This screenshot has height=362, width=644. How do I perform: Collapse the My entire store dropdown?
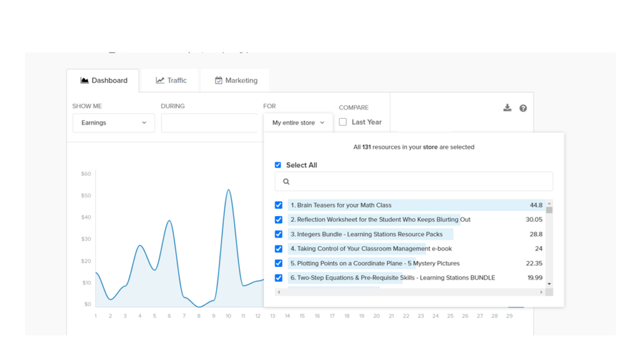pos(298,123)
